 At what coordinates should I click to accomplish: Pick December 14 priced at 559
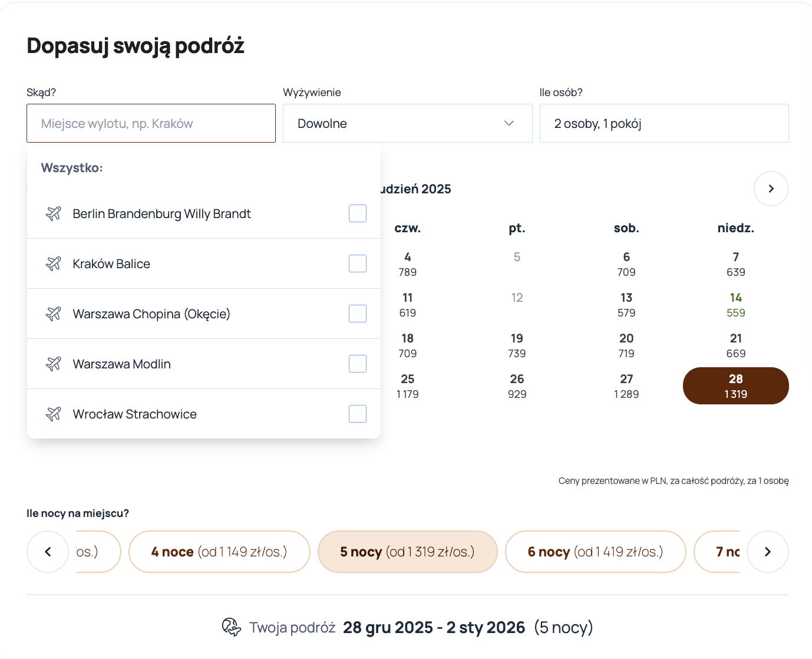click(735, 305)
